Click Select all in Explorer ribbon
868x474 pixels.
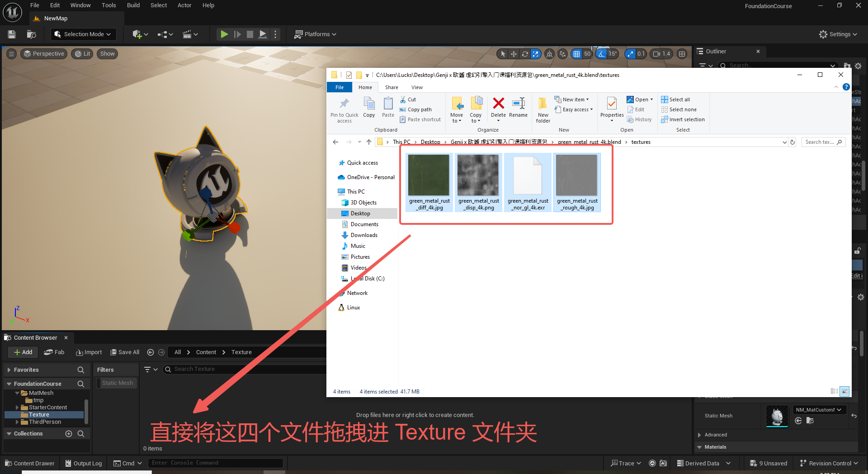676,100
